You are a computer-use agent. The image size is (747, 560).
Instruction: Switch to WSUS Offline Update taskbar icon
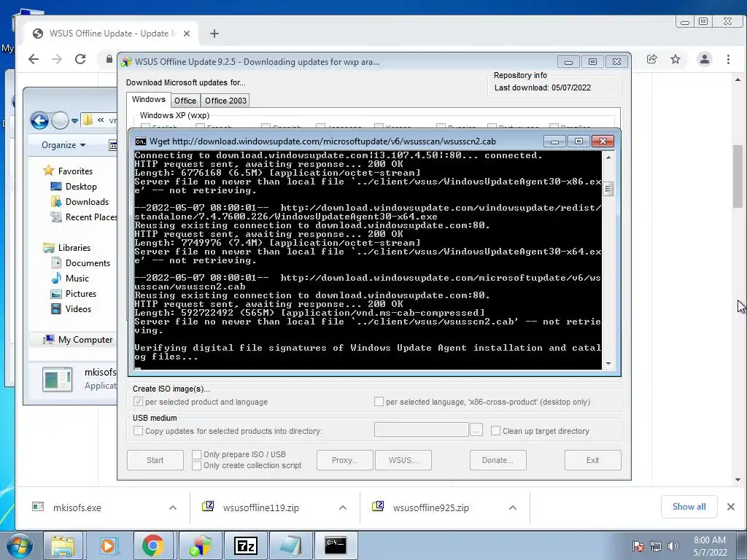(201, 545)
